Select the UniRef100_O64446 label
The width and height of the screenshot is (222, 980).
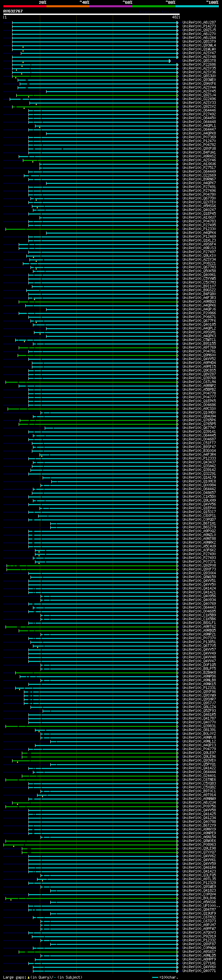pyautogui.click(x=199, y=110)
